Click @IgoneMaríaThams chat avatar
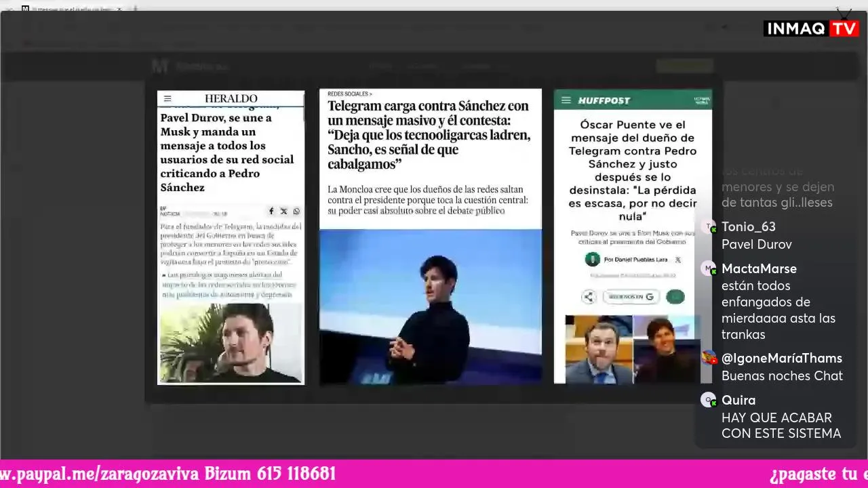 (x=708, y=358)
